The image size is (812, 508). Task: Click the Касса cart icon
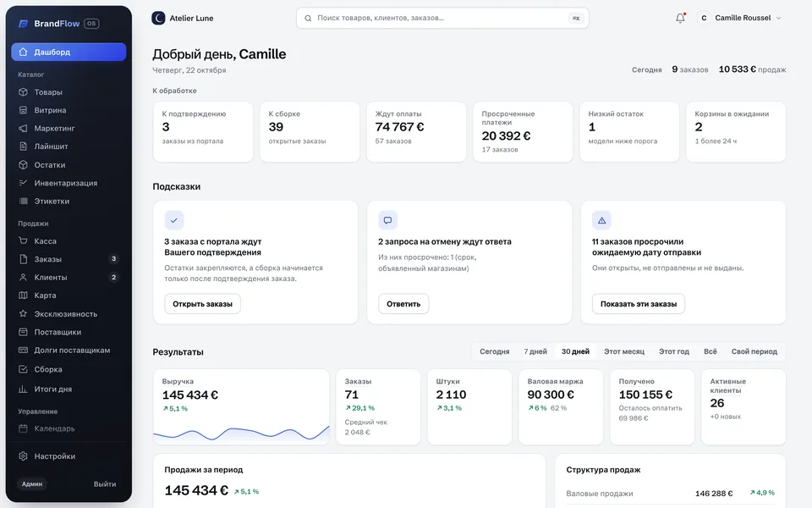(x=23, y=241)
